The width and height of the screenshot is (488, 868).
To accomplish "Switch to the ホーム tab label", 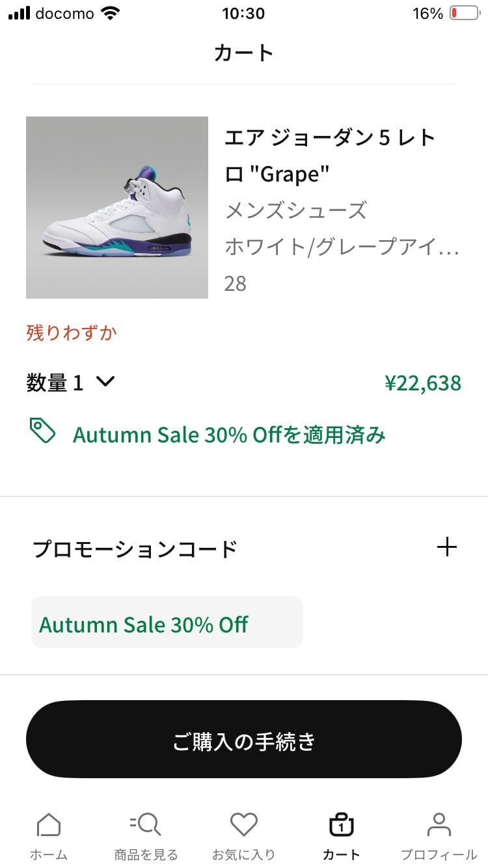I will (x=49, y=854).
